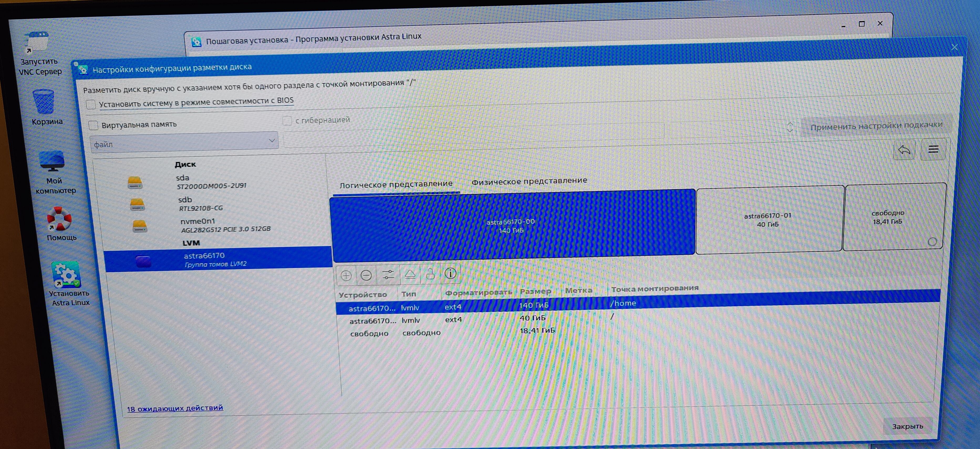This screenshot has height=449, width=980.
Task: Click the swap size spinner arrows
Action: click(x=790, y=127)
